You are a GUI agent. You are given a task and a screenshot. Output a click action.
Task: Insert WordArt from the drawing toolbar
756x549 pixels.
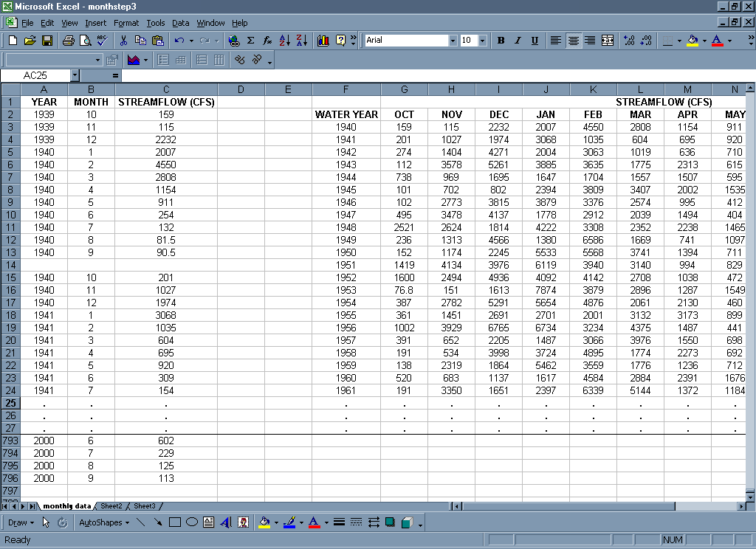click(226, 522)
